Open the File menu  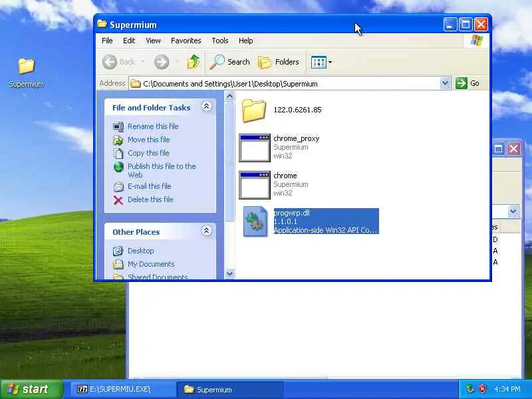coord(107,41)
